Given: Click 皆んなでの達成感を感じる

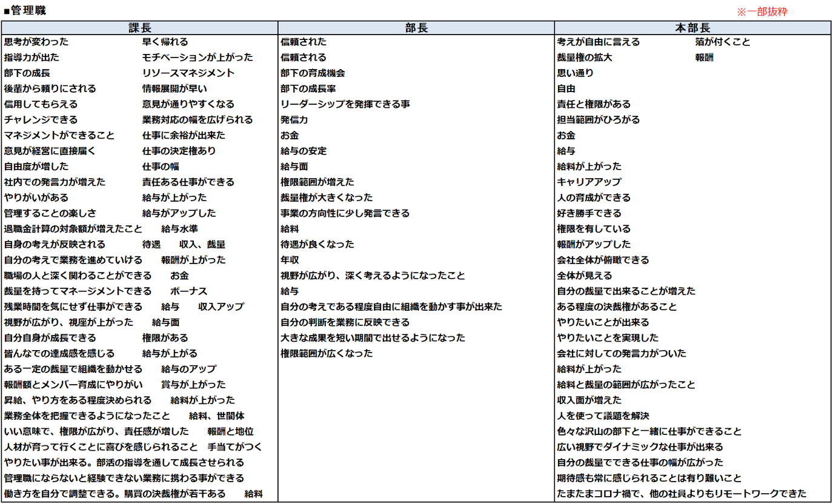Looking at the screenshot, I should click(x=59, y=353).
